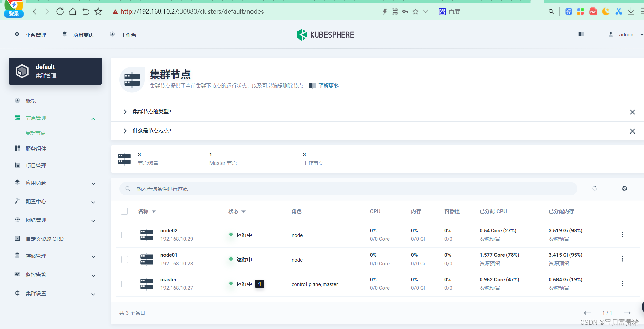The width and height of the screenshot is (644, 329).
Task: Expand the 集群设置 sidebar section
Action: point(93,294)
